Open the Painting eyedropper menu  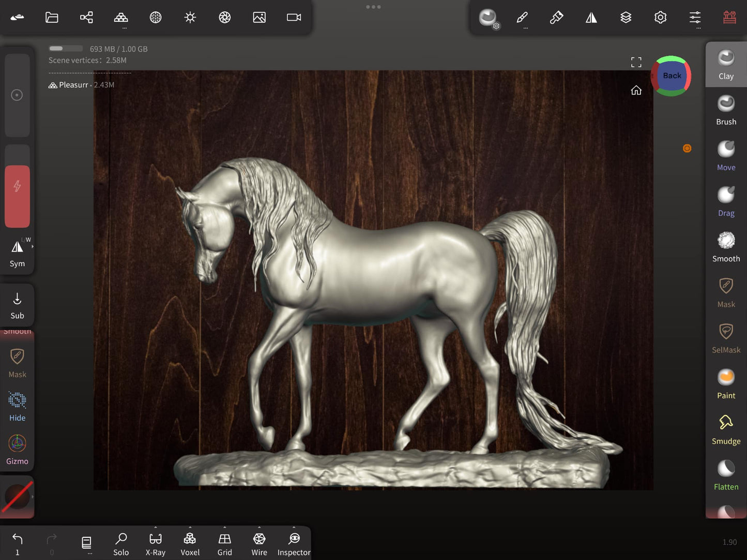click(557, 18)
